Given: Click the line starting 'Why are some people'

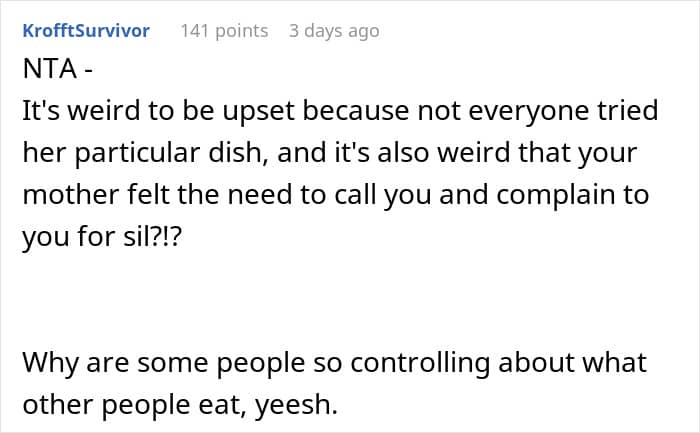Looking at the screenshot, I should tap(334, 361).
